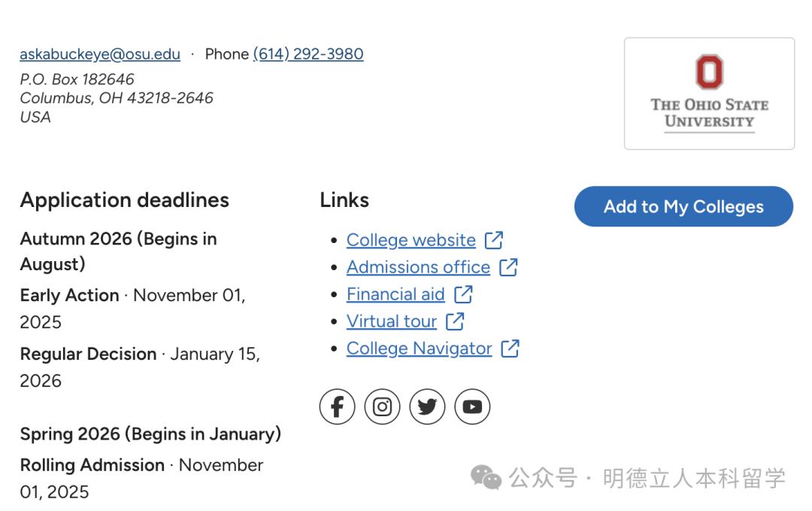Image resolution: width=812 pixels, height=511 pixels.
Task: Follow the Admissions office link
Action: [x=418, y=267]
